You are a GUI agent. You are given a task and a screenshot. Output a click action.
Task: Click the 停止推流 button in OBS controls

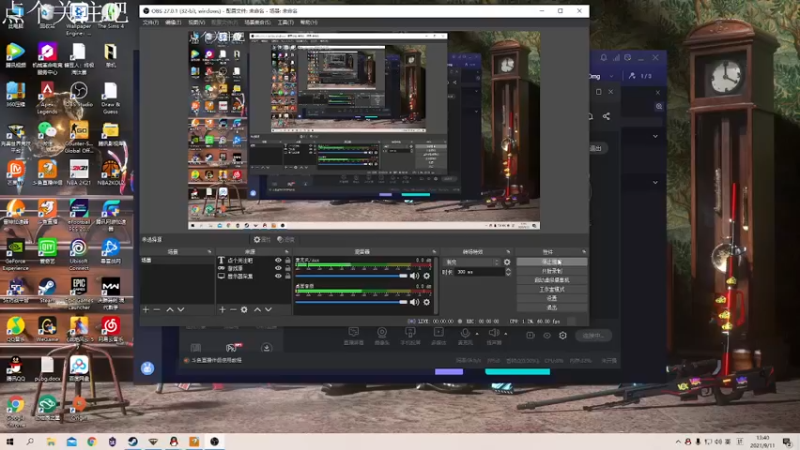pos(552,262)
